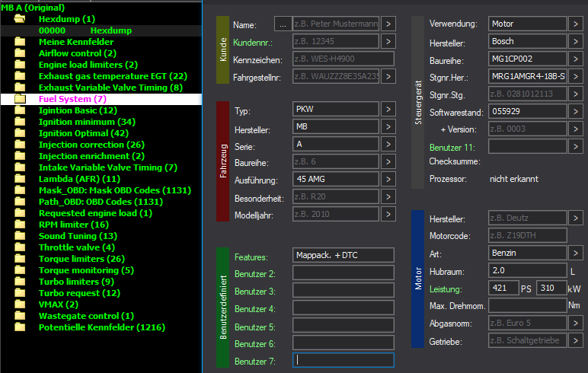588x373 pixels.
Task: Click the Benutzer 7 input field
Action: 343,360
